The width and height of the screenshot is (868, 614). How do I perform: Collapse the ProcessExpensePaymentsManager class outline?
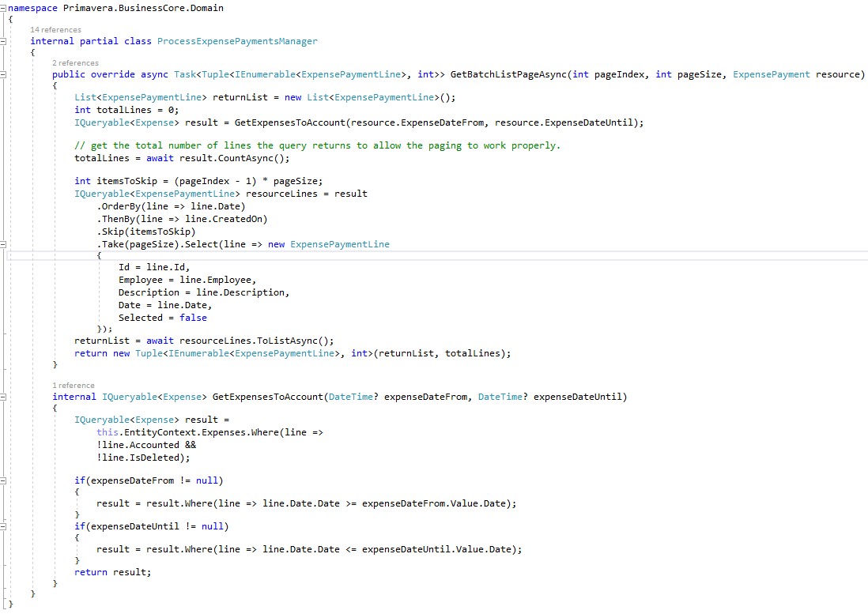(3, 41)
